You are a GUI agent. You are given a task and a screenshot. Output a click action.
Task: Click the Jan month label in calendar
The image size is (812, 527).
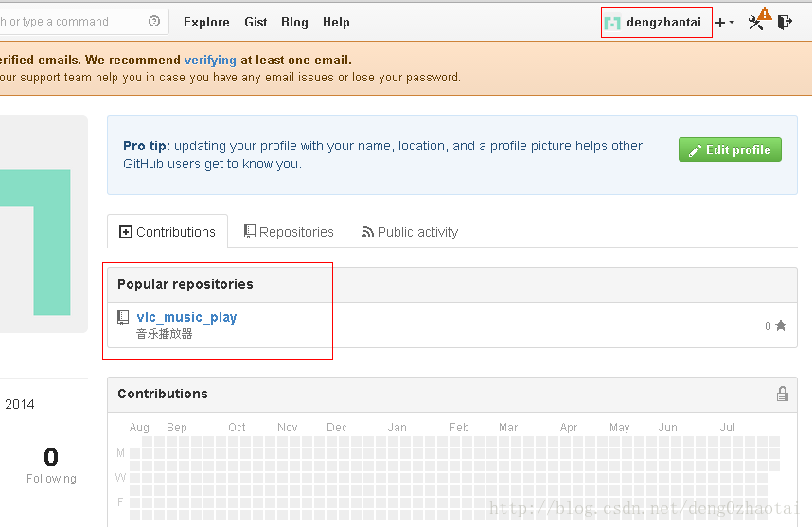click(397, 428)
